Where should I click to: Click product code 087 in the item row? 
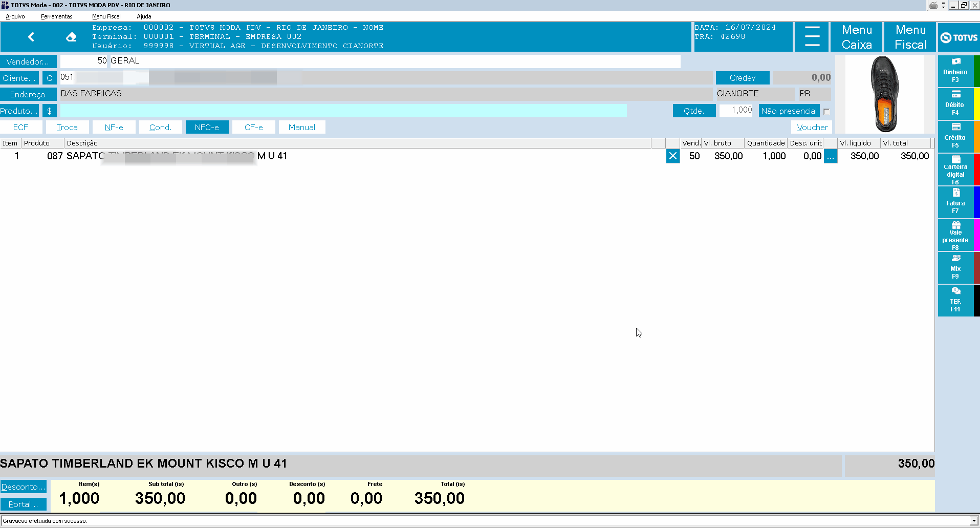[55, 156]
